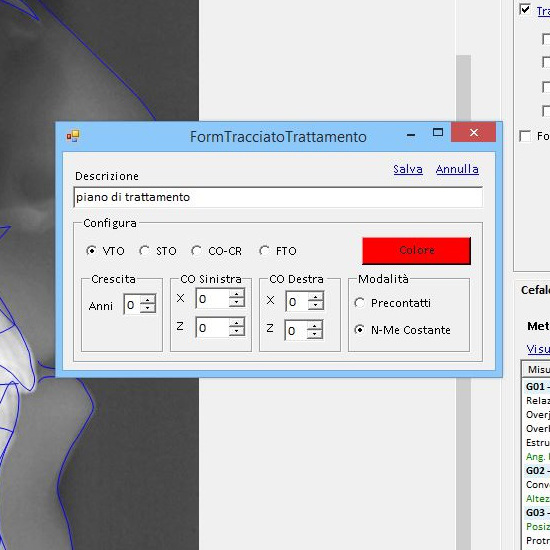Choose the CO-CR radio option
The width and height of the screenshot is (550, 550).
[196, 250]
